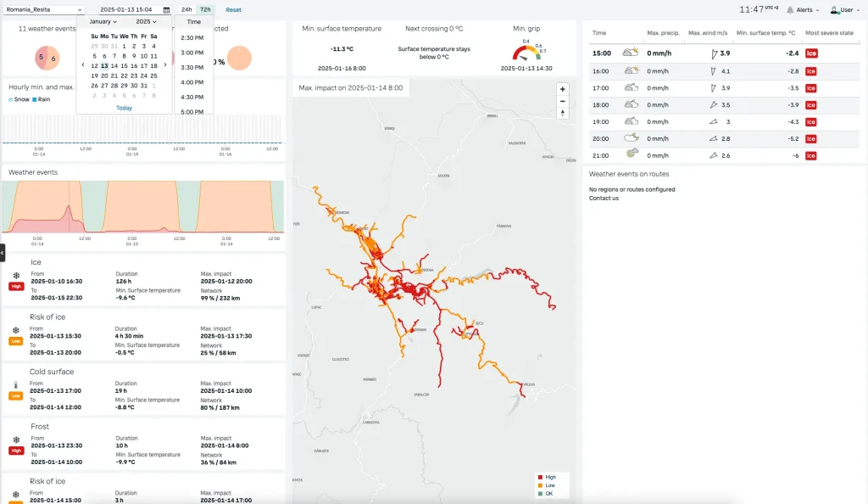Collapse the left side panel handle

coord(3,252)
